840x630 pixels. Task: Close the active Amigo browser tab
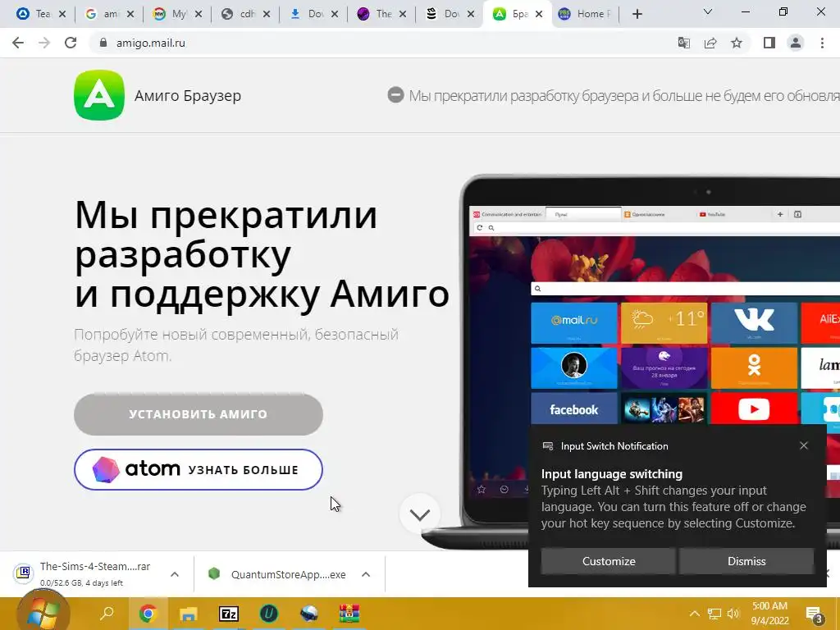[x=539, y=15]
